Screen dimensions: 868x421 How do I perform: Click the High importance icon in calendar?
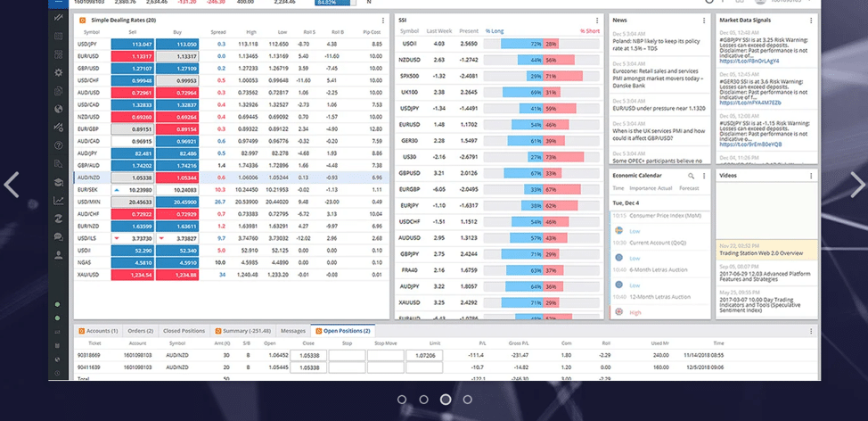pos(618,312)
